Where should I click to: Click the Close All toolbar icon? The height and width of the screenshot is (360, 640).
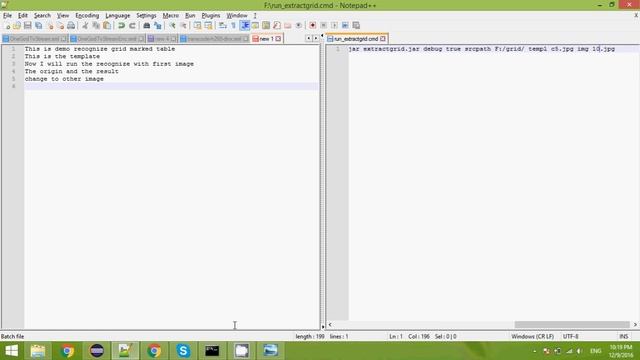point(60,26)
